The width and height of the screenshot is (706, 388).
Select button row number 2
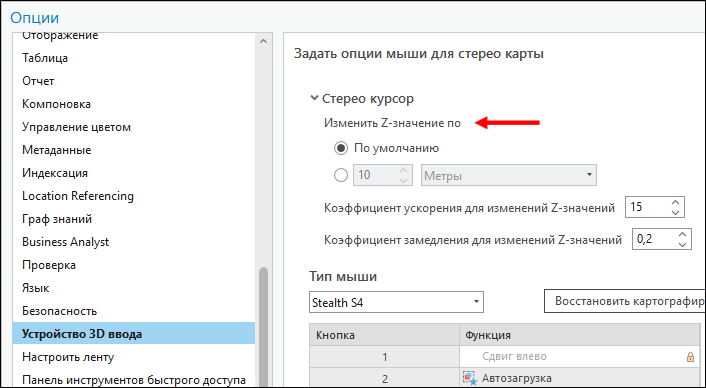(x=385, y=379)
